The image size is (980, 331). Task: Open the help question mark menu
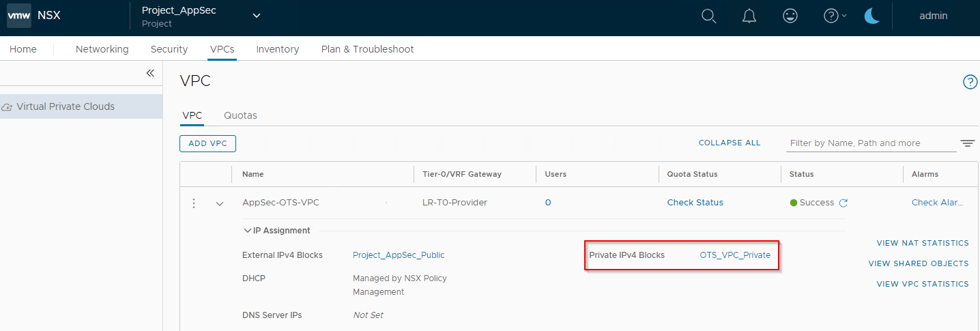[x=835, y=16]
